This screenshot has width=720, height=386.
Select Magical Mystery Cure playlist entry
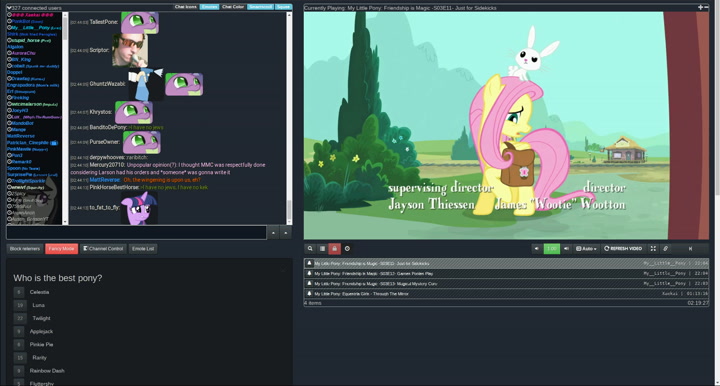click(506, 284)
